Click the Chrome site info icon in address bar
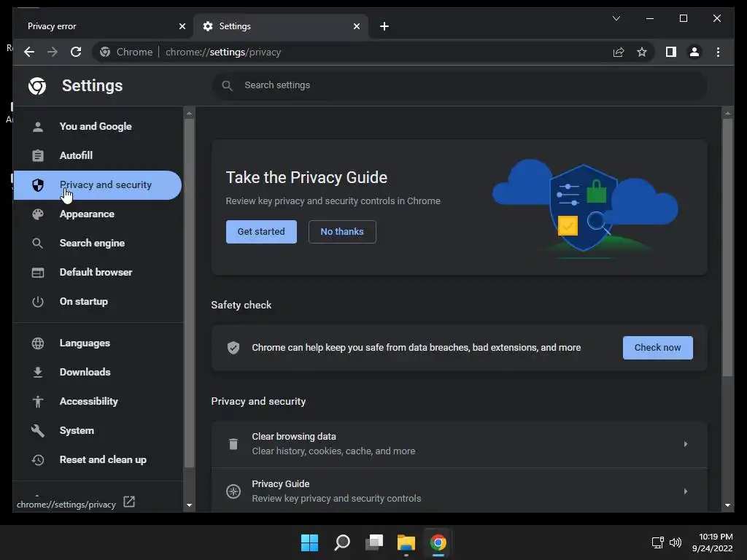 tap(105, 52)
